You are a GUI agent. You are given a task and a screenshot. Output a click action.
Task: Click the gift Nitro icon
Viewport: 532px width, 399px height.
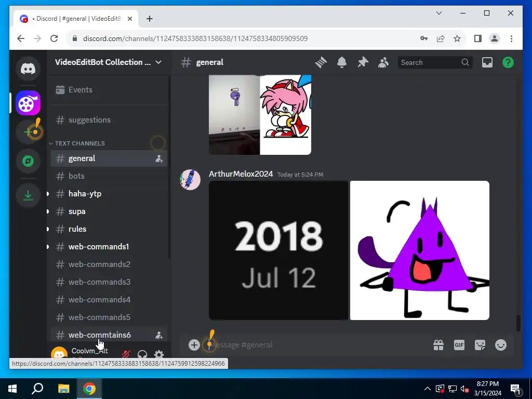pos(438,345)
